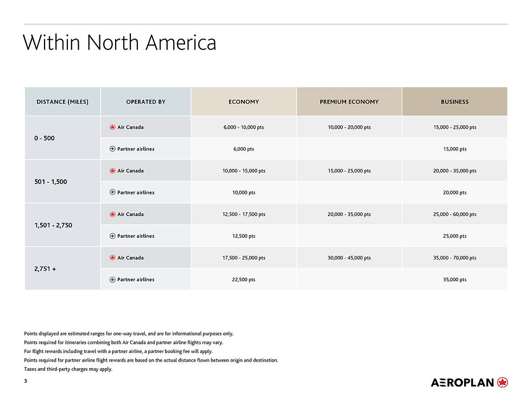
Task: Click the Air Canada leaf icon in the 501 - 1,500 row
Action: [x=112, y=170]
